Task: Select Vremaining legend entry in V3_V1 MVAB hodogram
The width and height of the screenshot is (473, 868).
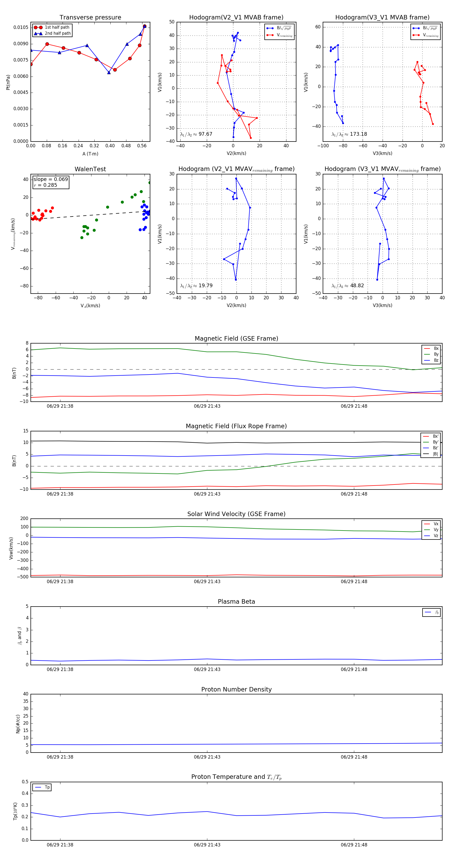Action: tap(425, 35)
